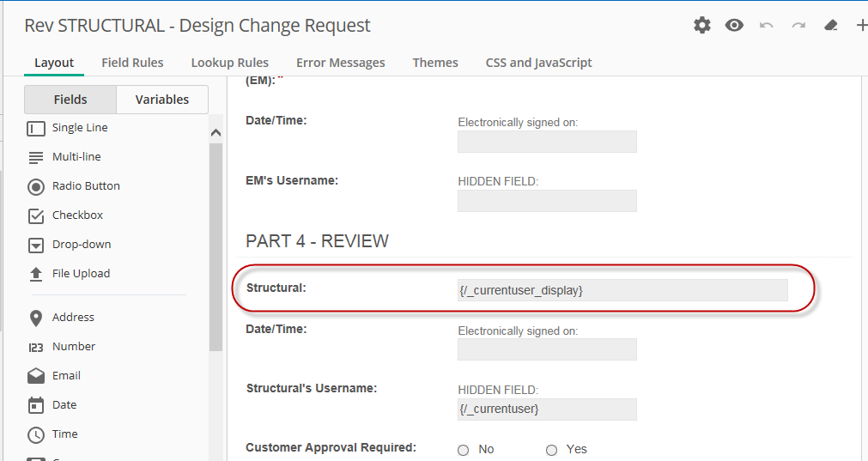Select the Checkbox field icon

click(x=36, y=215)
